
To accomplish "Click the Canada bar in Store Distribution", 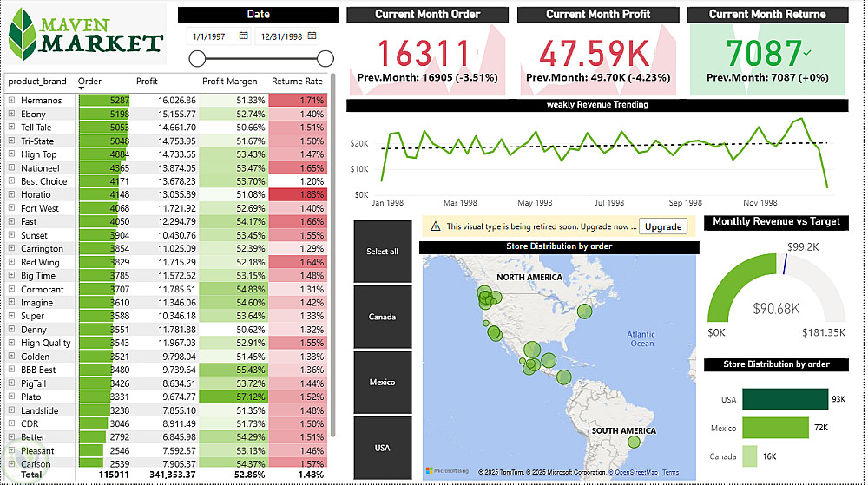I will 750,456.
